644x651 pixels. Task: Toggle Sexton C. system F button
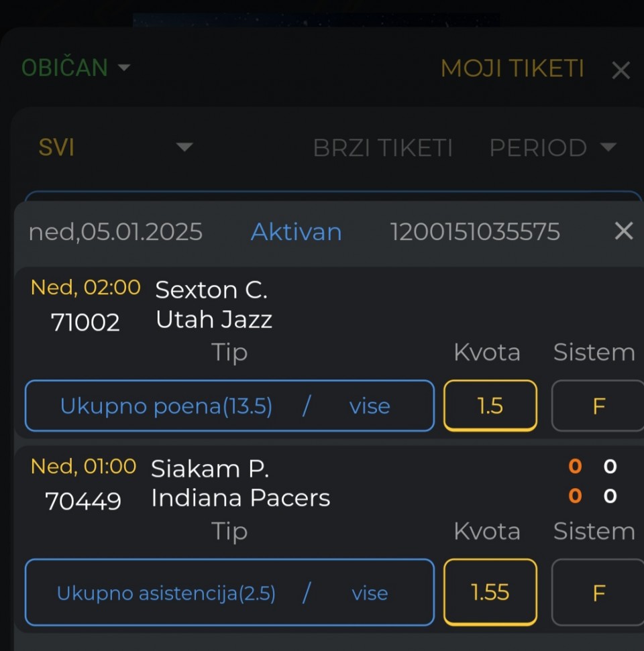598,406
